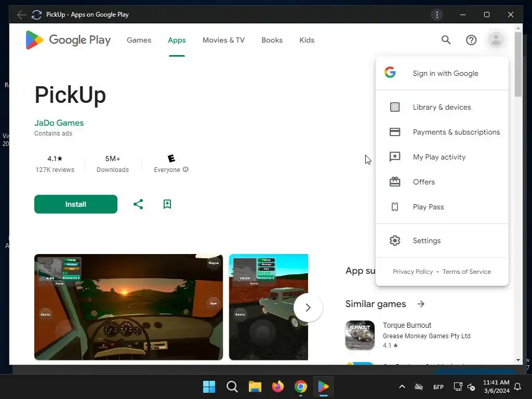Click Google Play app in taskbar

[x=323, y=387]
